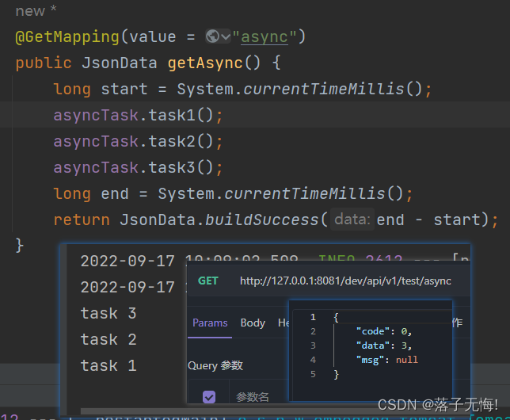Click the @GetMapping annotation
The image size is (510, 420).
pyautogui.click(x=67, y=36)
